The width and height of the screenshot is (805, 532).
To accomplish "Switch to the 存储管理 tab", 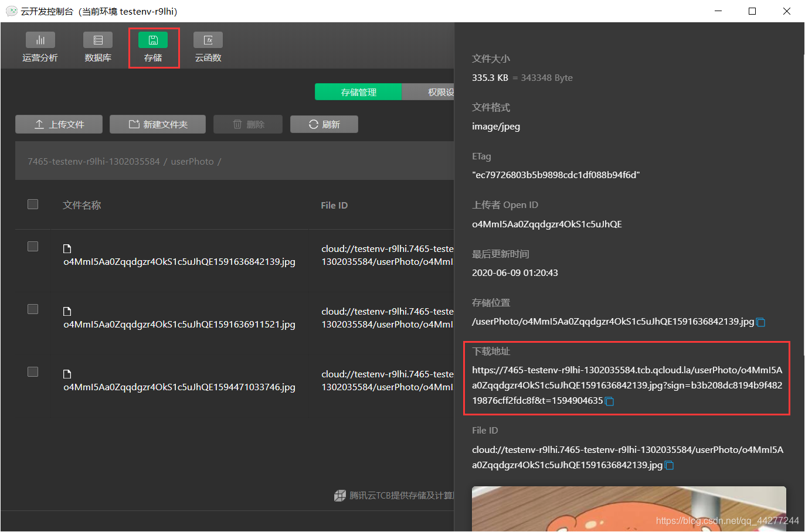I will click(358, 92).
